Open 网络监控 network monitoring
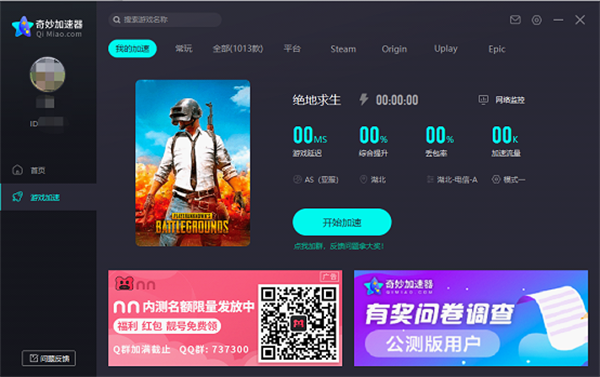The height and width of the screenshot is (377, 600). coord(502,100)
